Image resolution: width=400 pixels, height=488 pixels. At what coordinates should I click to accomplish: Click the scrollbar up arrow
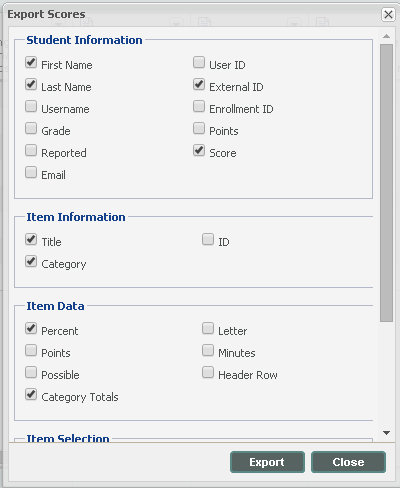tap(387, 36)
